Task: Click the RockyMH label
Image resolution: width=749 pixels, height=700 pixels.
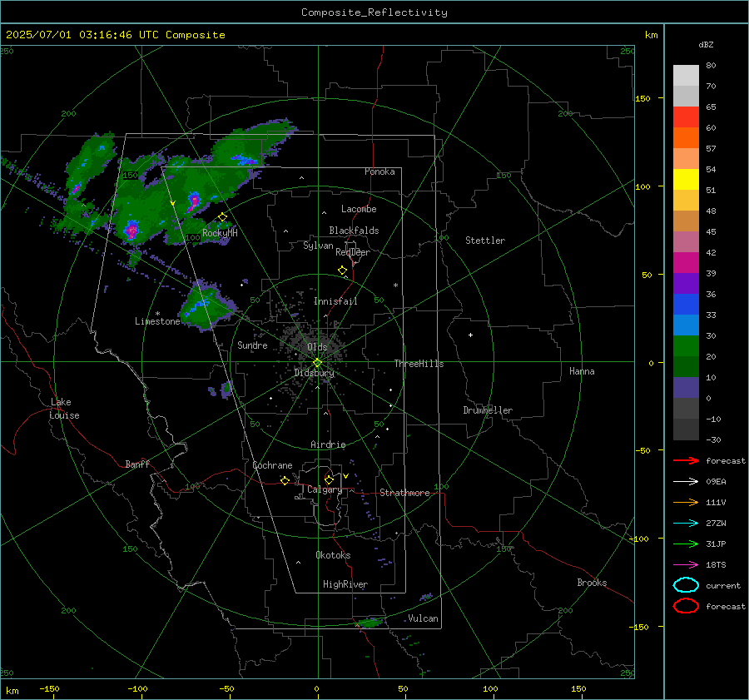Action: [220, 233]
